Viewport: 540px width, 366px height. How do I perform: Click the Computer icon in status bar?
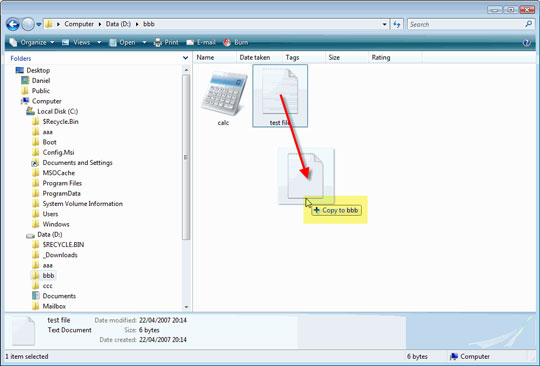454,356
